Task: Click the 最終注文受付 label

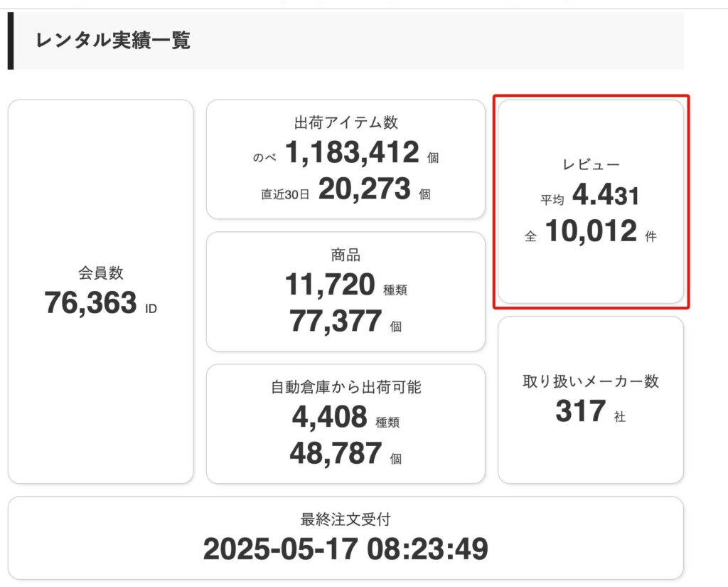Action: (346, 519)
